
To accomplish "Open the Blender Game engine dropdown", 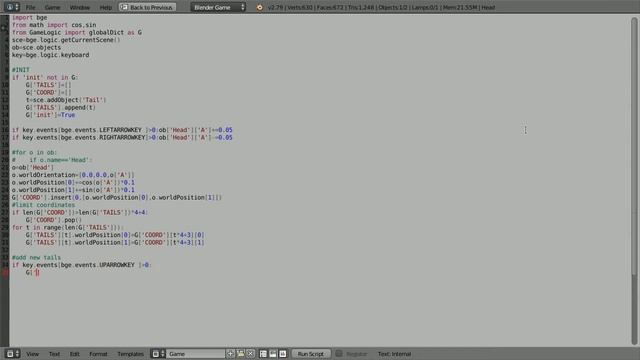I will 218,7.
